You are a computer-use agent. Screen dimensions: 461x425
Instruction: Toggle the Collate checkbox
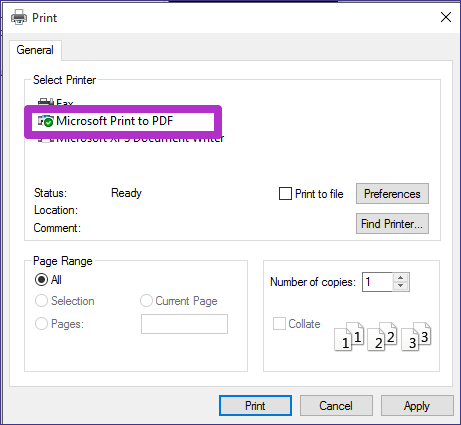click(279, 324)
